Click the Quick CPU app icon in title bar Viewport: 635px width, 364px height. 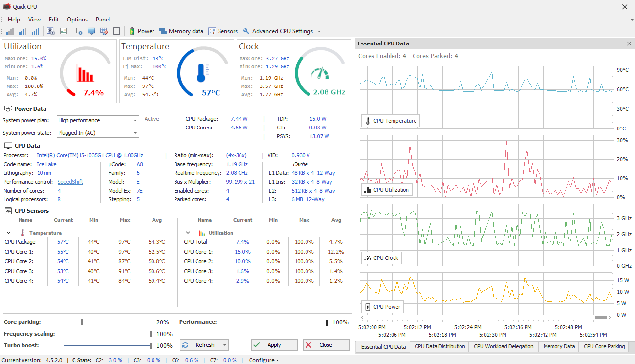pyautogui.click(x=7, y=7)
